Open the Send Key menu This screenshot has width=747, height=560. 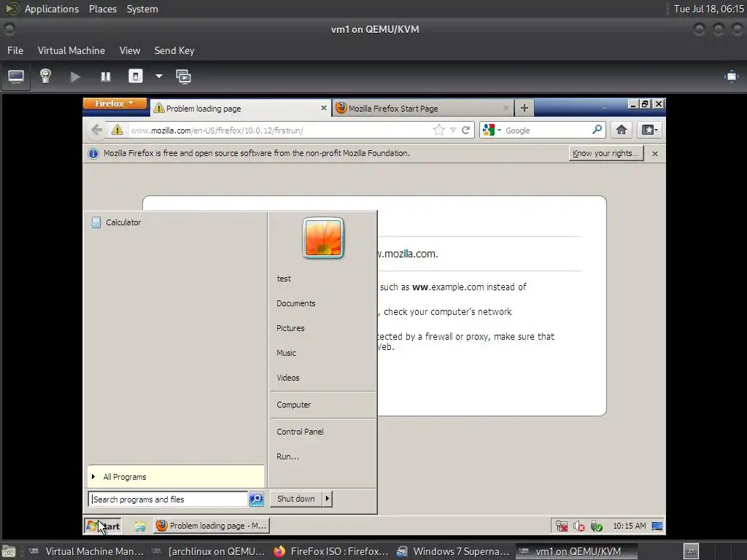(174, 50)
